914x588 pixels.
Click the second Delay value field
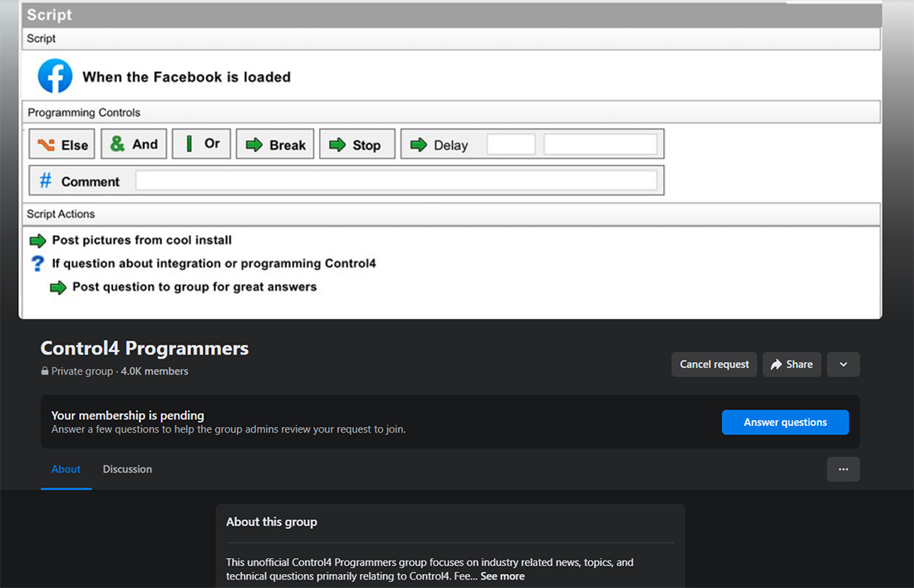[601, 144]
